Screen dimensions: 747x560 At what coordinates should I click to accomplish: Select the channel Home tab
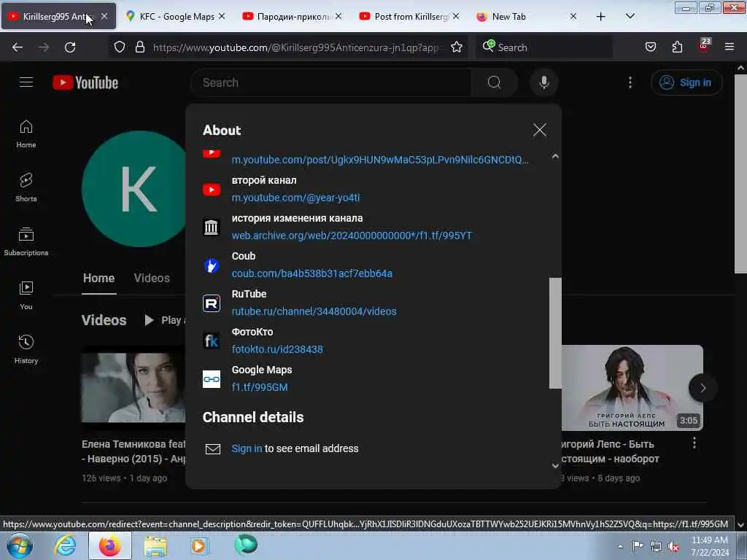point(98,278)
